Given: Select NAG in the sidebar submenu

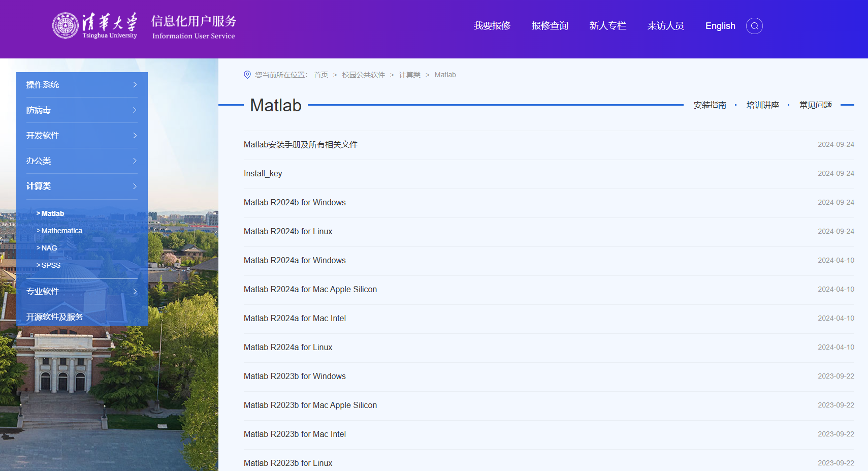Looking at the screenshot, I should (x=49, y=248).
